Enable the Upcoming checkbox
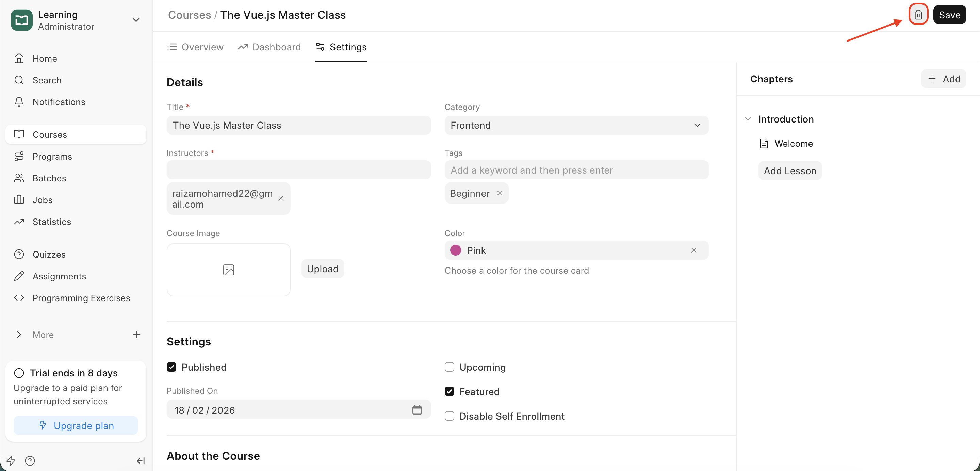980x471 pixels. pos(449,367)
